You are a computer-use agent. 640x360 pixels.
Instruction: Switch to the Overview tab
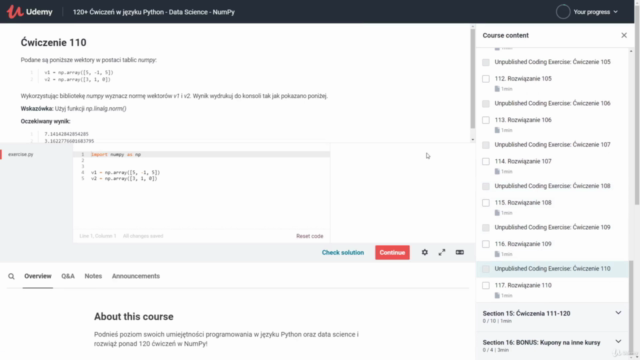[x=38, y=276]
